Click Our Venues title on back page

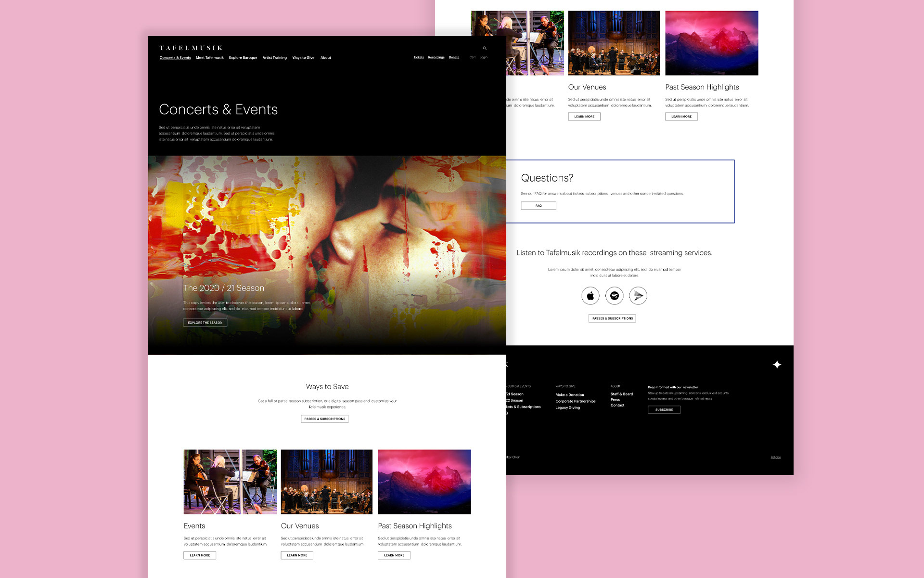point(587,87)
